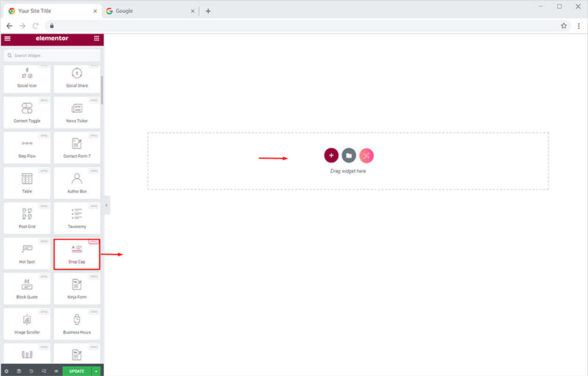Open the revision history icon
This screenshot has width=588, height=376.
tap(31, 371)
